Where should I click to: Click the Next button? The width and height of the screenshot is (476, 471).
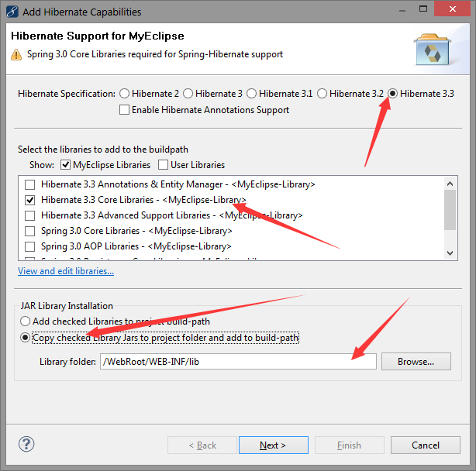[x=273, y=445]
